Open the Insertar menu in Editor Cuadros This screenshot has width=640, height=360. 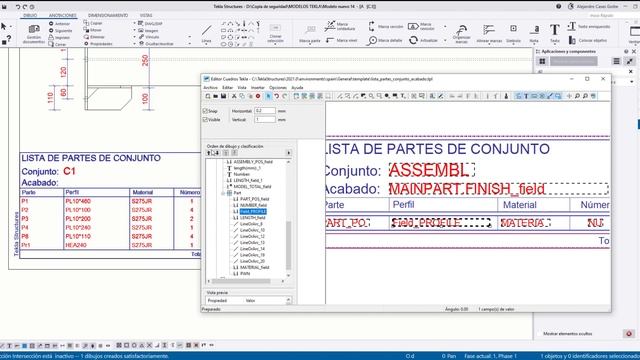click(258, 87)
